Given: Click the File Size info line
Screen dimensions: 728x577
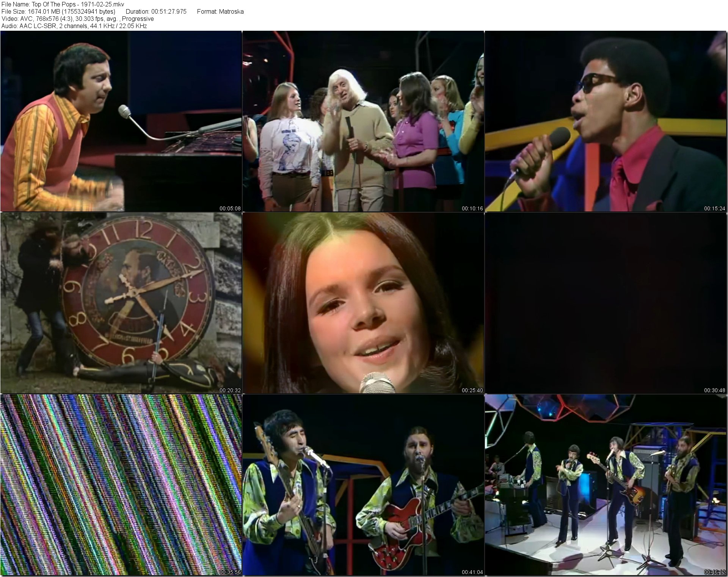Looking at the screenshot, I should coord(58,11).
